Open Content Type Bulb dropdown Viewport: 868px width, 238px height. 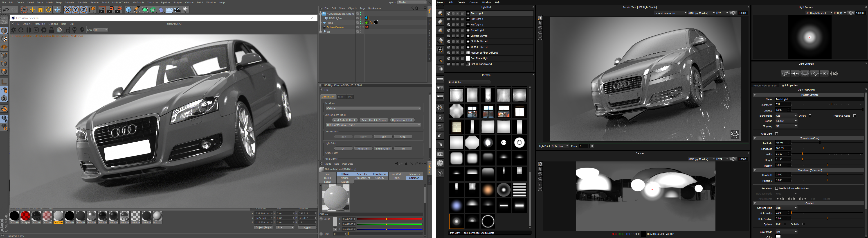(786, 208)
